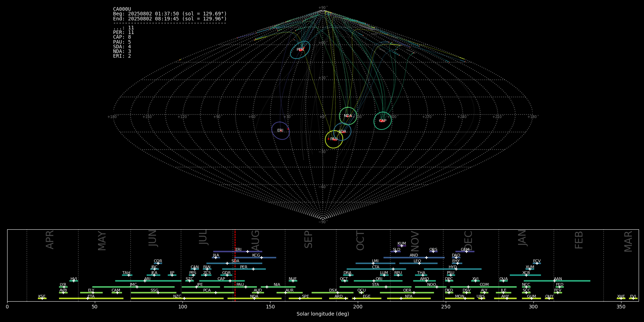The width and height of the screenshot is (644, 322).
Task: Click the +150 longitude label on sky map
Action: point(147,117)
